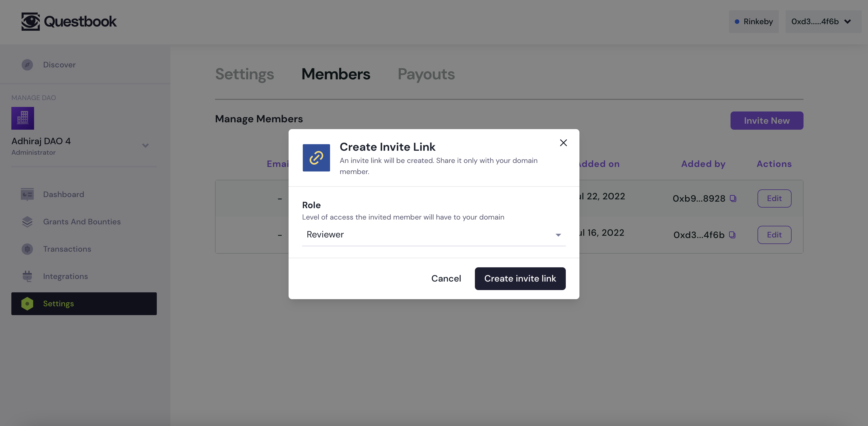Image resolution: width=868 pixels, height=426 pixels.
Task: Click the Create invite link button
Action: pos(519,278)
